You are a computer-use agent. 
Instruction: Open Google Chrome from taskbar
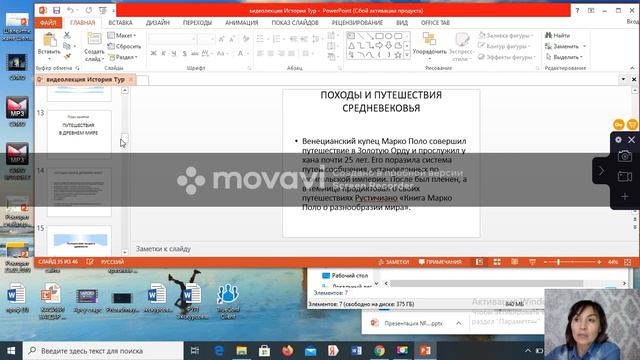[379, 350]
